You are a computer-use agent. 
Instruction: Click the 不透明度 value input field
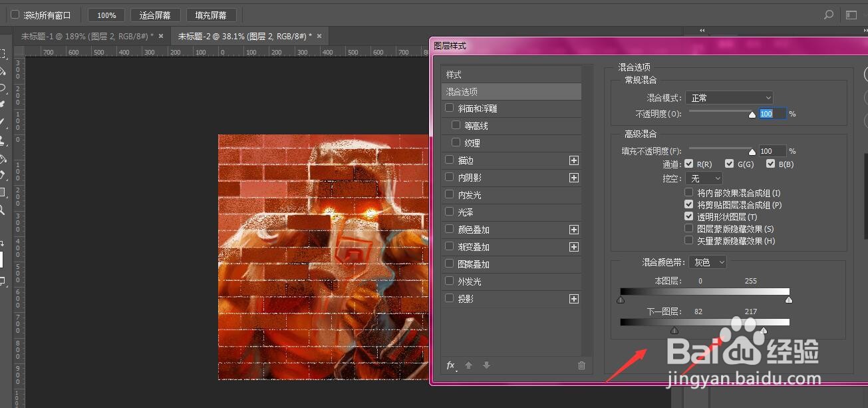pyautogui.click(x=772, y=114)
